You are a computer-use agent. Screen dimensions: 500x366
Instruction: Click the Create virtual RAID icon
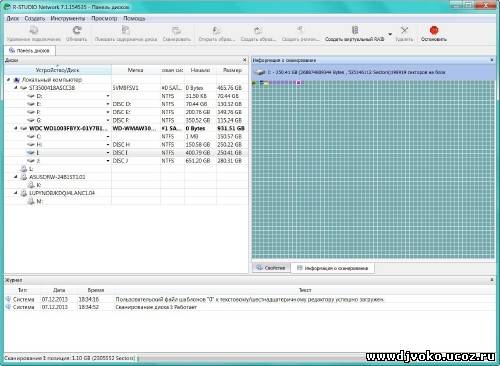[355, 30]
